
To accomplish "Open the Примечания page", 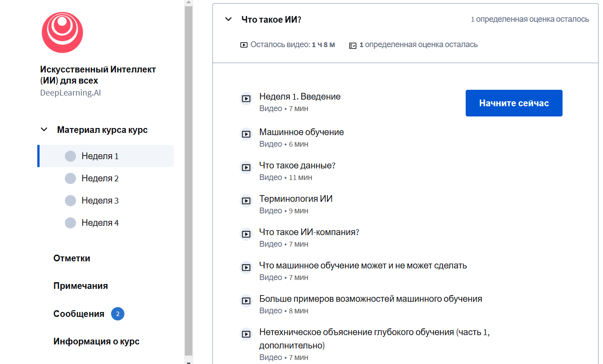I will 80,286.
